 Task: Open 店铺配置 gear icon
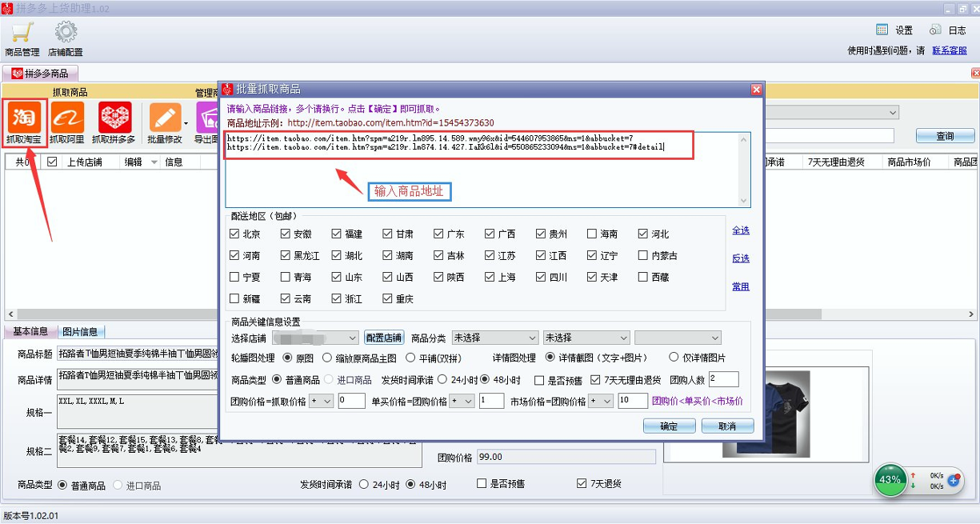[66, 33]
